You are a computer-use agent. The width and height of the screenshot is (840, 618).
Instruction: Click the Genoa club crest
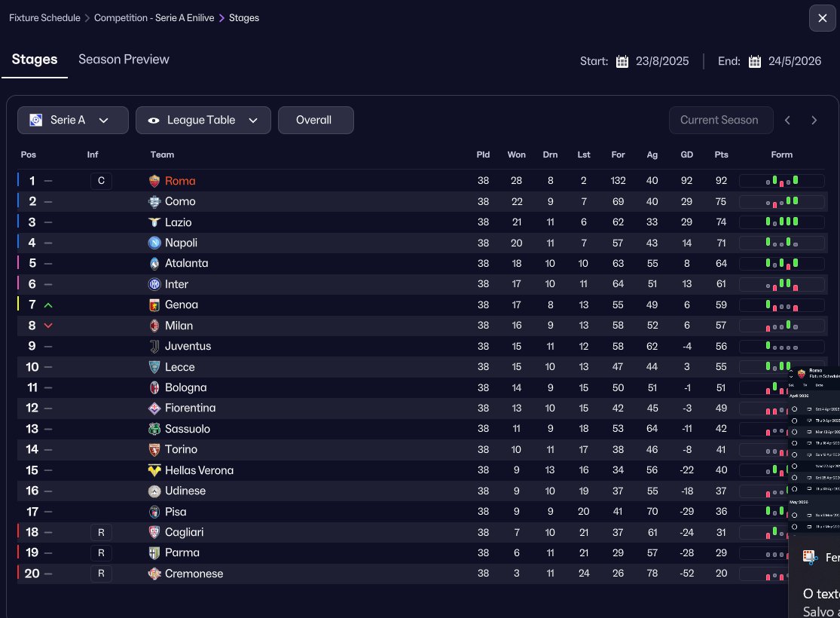(x=154, y=305)
